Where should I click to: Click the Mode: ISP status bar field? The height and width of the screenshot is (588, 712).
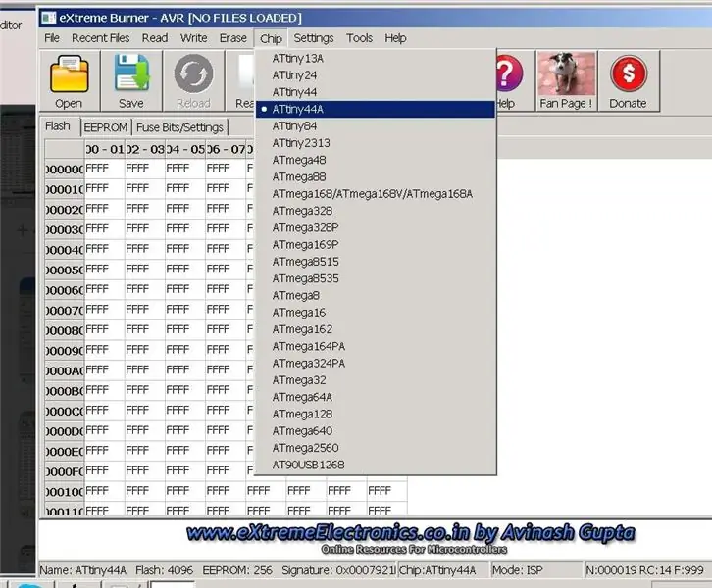[536, 570]
